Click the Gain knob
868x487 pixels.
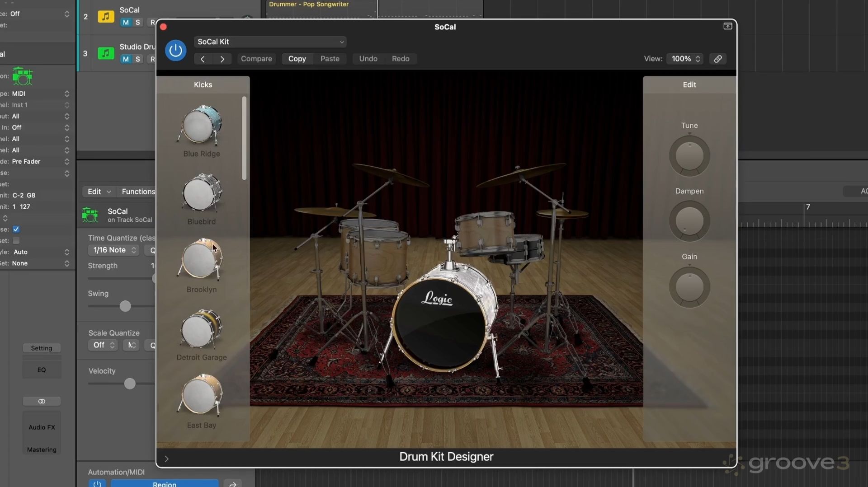coord(689,287)
